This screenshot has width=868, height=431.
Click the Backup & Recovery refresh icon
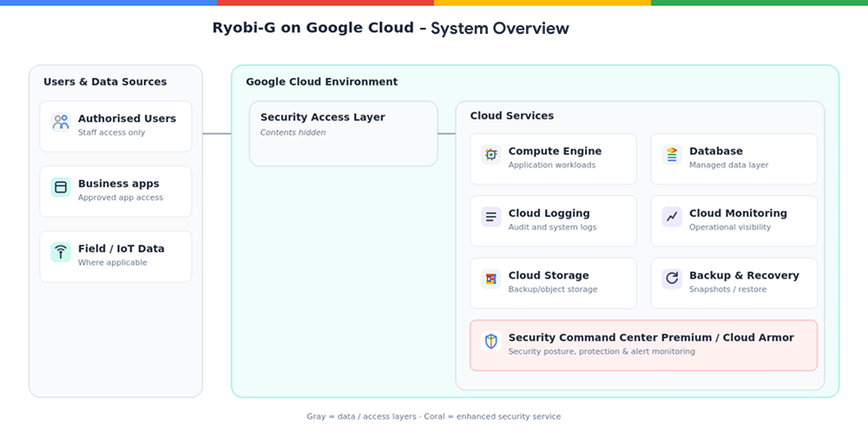672,279
